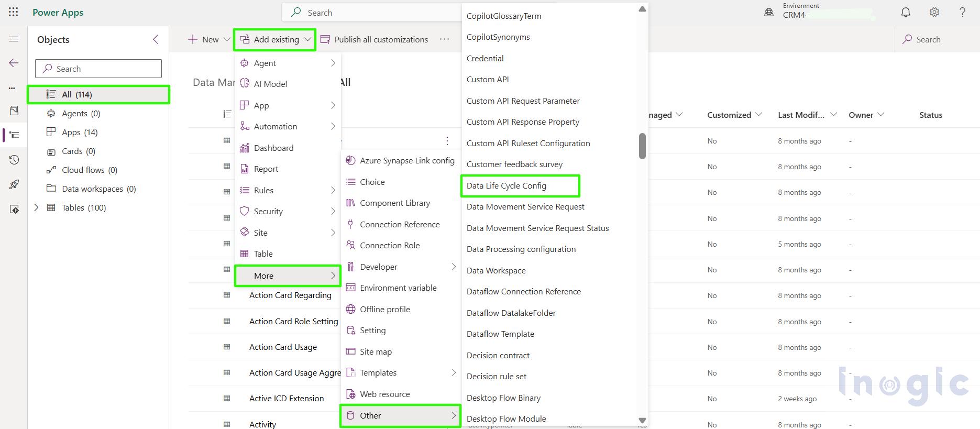The image size is (980, 429).
Task: Go back using the left arrow icon
Action: pos(14,63)
